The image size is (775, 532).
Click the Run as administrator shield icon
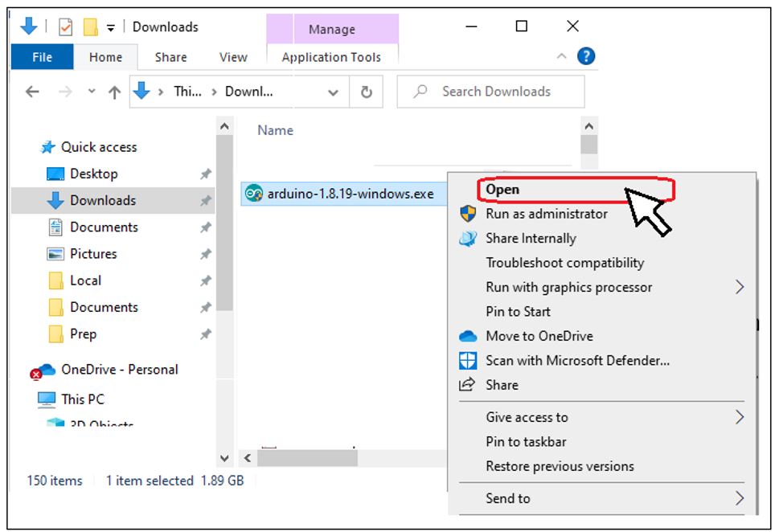pyautogui.click(x=468, y=215)
